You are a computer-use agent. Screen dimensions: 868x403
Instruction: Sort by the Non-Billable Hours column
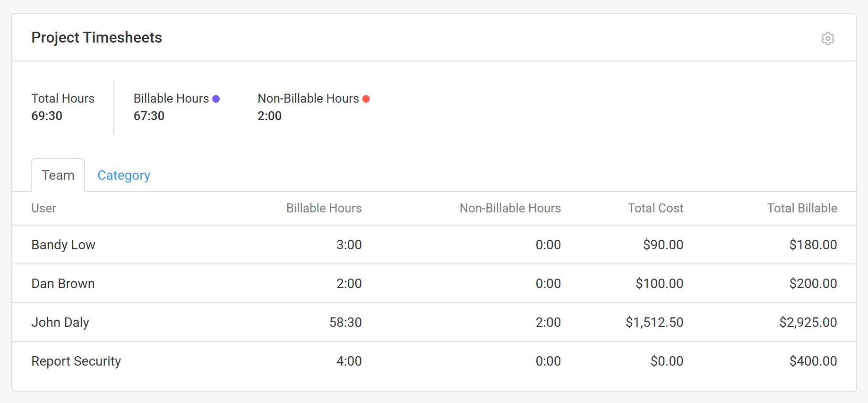tap(510, 208)
